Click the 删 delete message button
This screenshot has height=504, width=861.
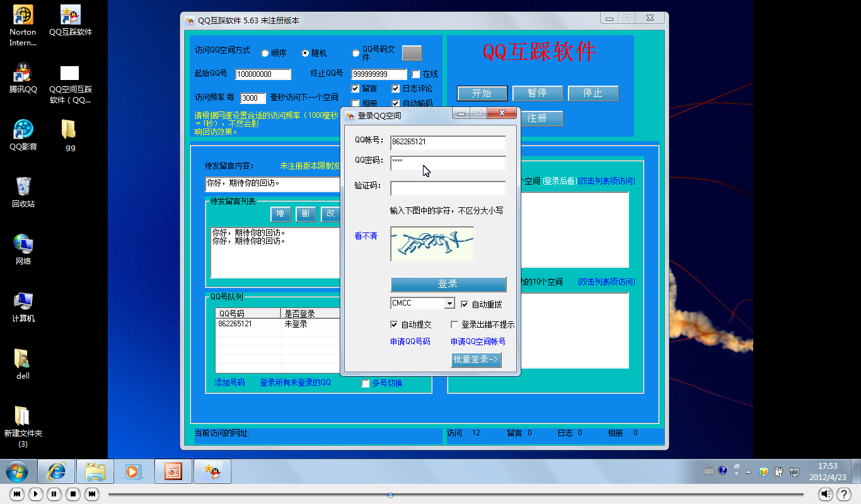click(x=306, y=214)
